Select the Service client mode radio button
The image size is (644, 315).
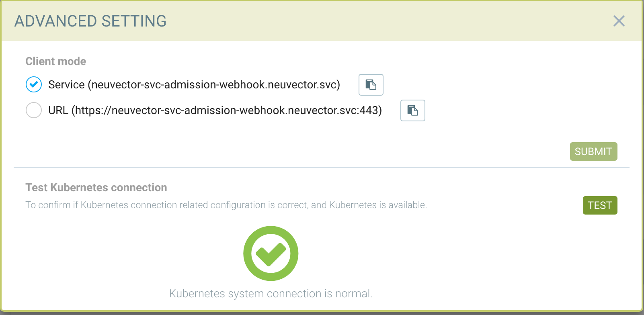tap(34, 85)
